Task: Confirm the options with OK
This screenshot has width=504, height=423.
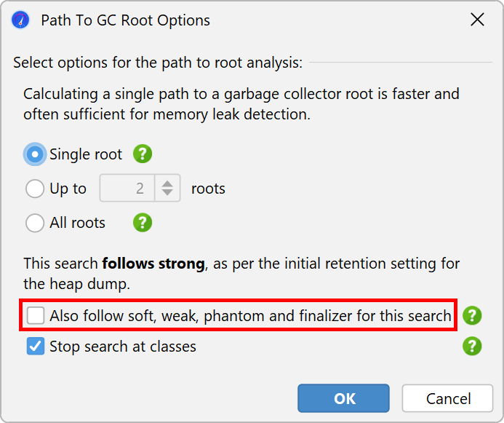Action: point(343,398)
